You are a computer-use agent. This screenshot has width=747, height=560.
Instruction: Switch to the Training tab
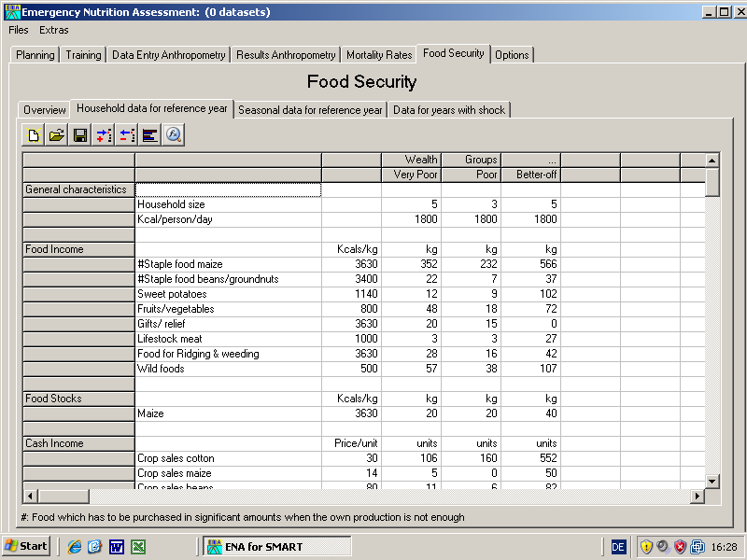[x=83, y=55]
